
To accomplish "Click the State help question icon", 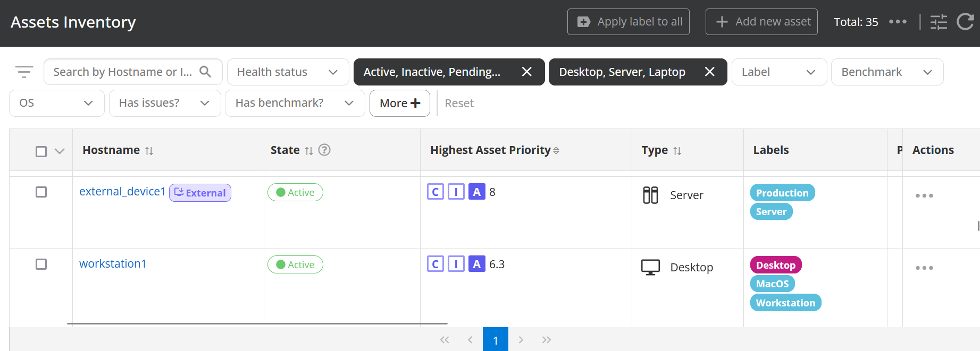I will click(x=324, y=150).
